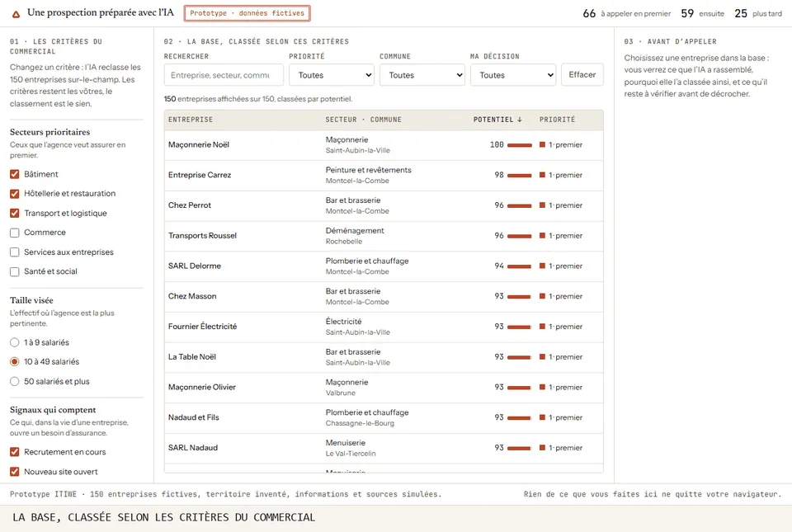Uncheck Hôtellerie et restauration
This screenshot has width=792, height=532.
15,194
